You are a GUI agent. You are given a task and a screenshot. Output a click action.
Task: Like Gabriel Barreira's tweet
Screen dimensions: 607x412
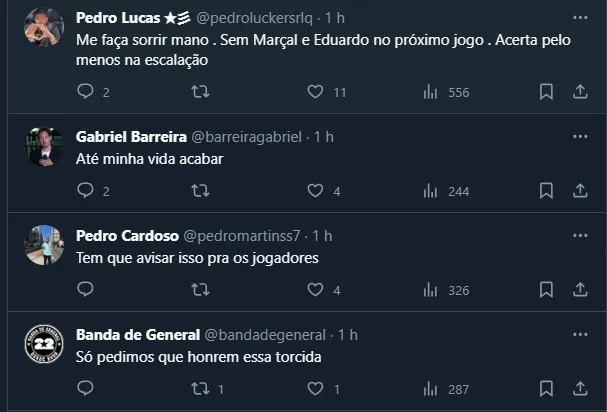pos(315,191)
